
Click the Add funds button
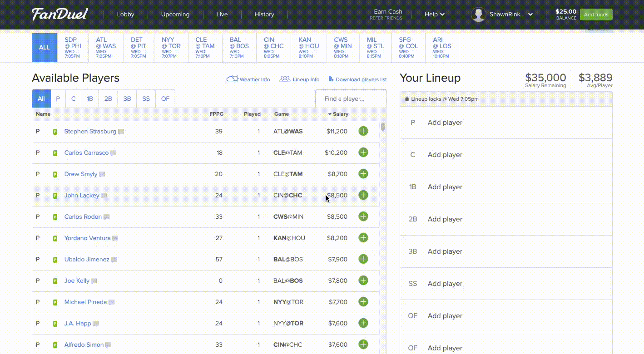596,15
